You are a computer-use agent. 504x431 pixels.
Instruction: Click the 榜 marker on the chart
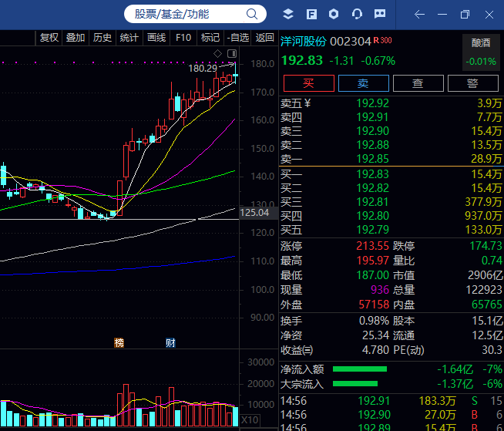tap(119, 343)
